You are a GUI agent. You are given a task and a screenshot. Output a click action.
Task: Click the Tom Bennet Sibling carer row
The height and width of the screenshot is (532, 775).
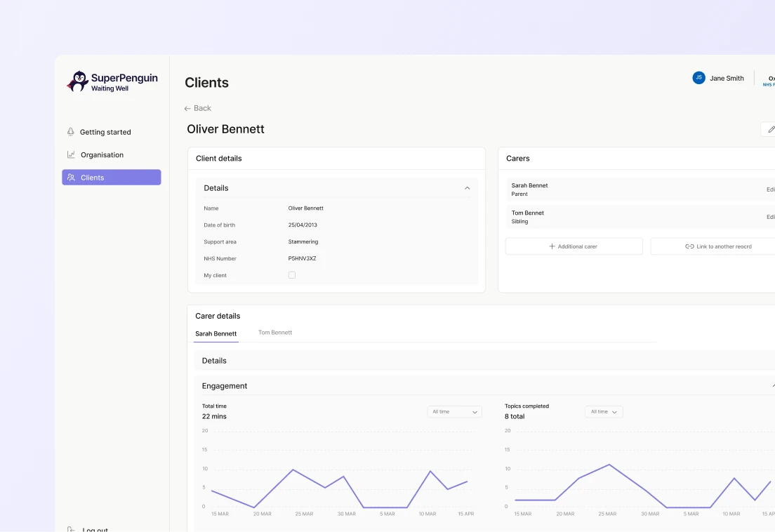pyautogui.click(x=640, y=217)
